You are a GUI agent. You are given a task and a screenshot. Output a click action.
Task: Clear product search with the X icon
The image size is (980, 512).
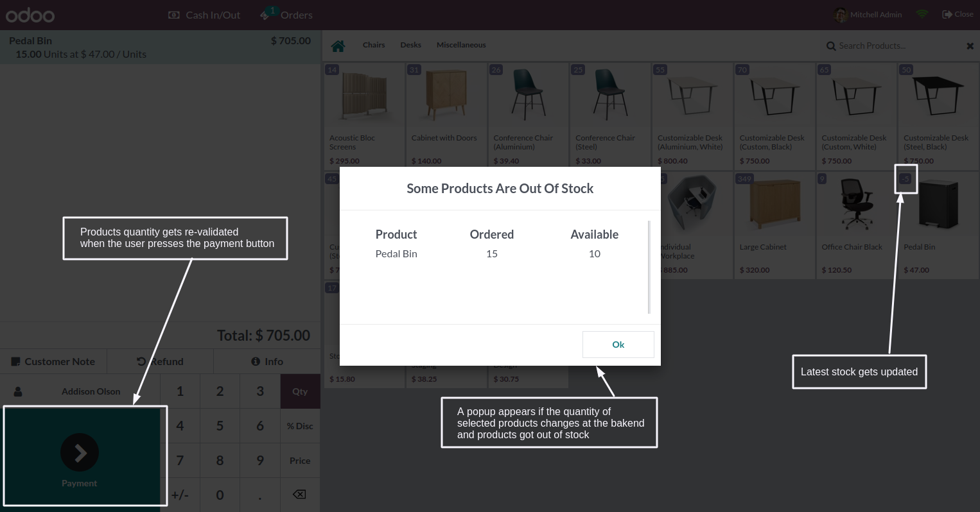(970, 46)
